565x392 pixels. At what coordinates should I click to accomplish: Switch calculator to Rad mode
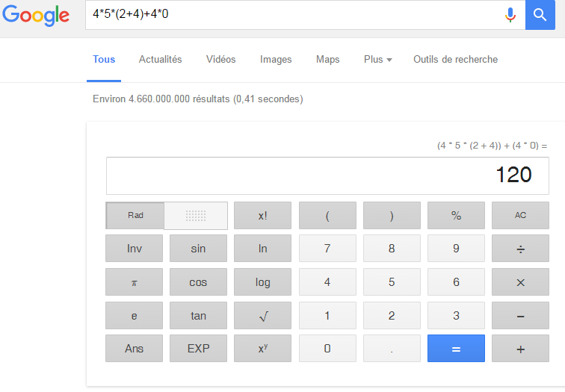[x=135, y=215]
